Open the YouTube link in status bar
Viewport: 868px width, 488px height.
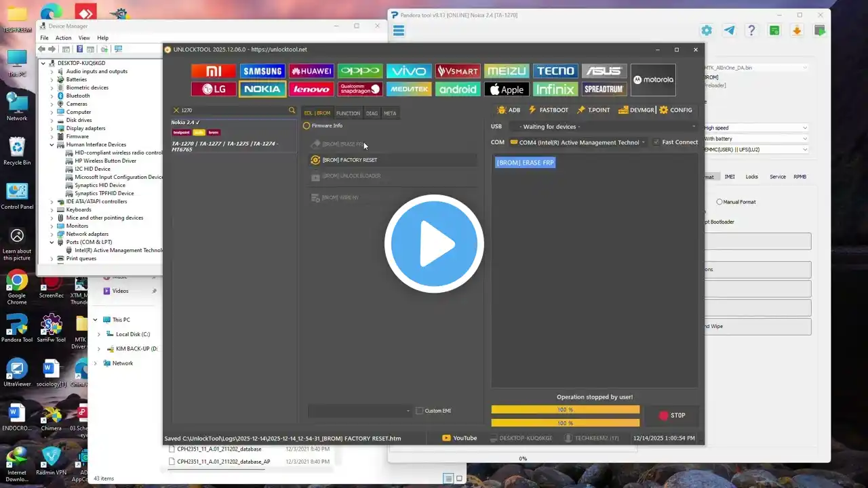point(460,438)
